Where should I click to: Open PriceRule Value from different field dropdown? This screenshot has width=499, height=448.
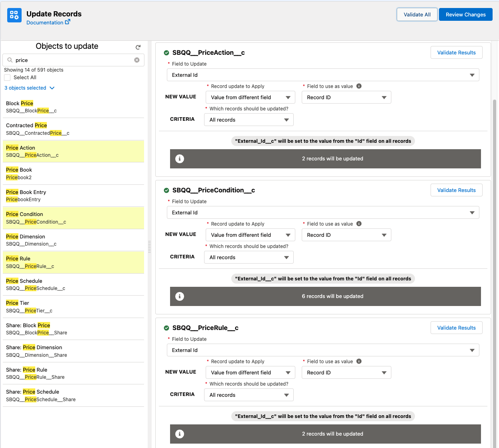251,372
